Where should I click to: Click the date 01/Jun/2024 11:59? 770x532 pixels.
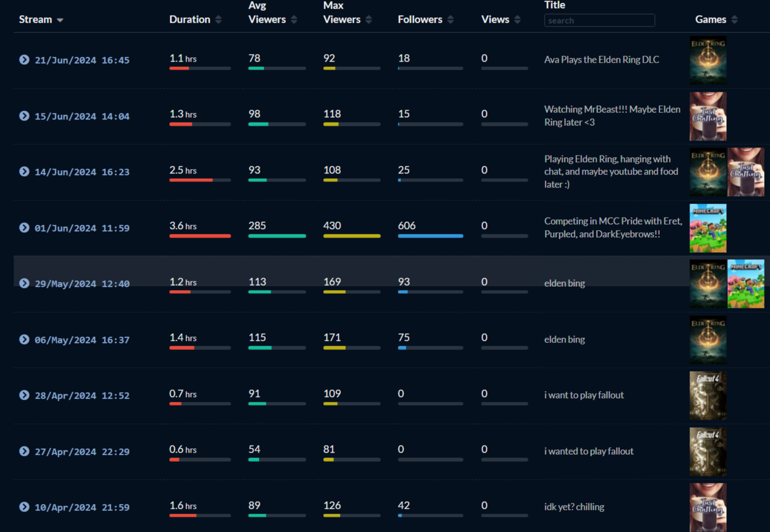point(82,228)
